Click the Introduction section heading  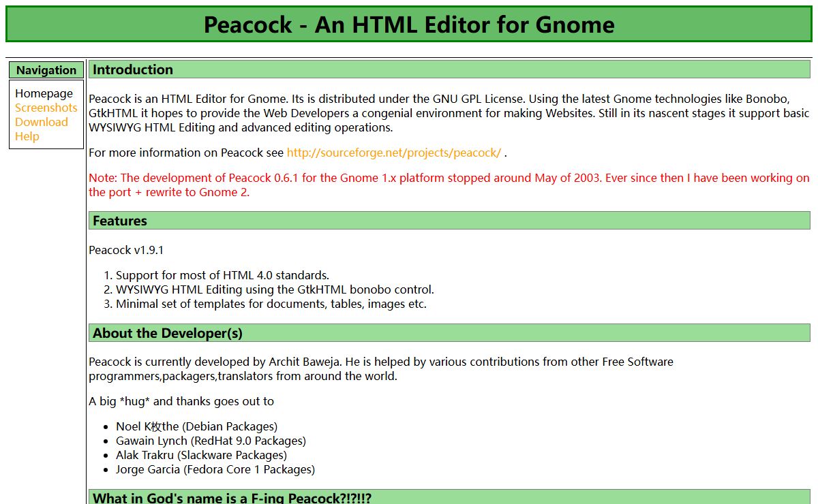click(449, 69)
